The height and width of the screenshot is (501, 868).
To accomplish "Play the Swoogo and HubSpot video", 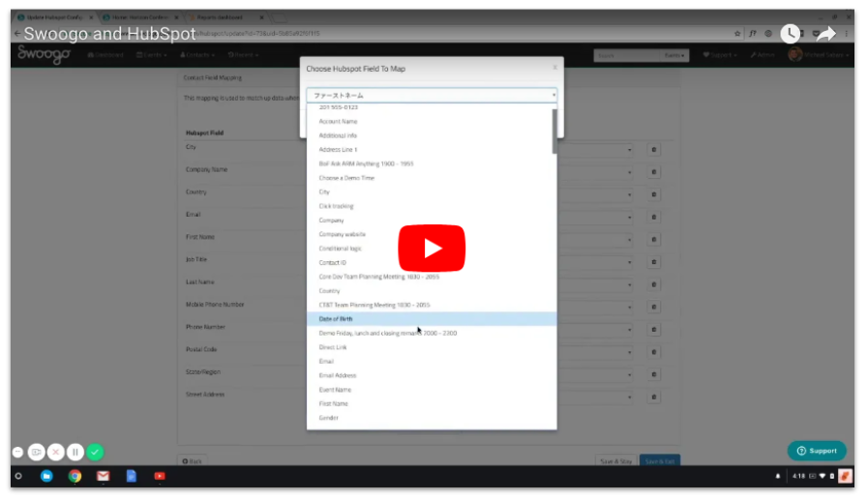I will 433,249.
